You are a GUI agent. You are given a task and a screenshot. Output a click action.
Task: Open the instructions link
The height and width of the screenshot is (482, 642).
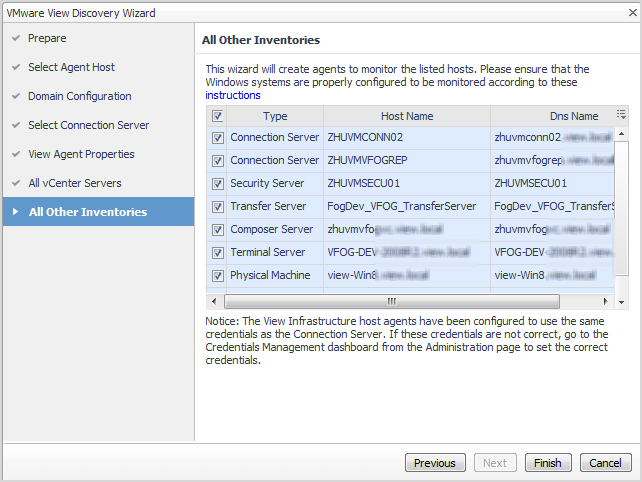tap(231, 96)
